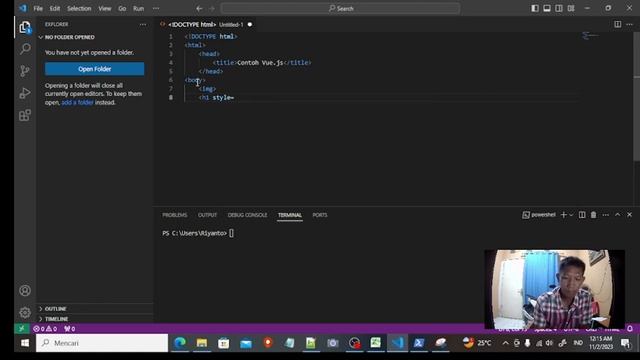Go back with the navigation arrow
This screenshot has height=360, width=640.
199,8
